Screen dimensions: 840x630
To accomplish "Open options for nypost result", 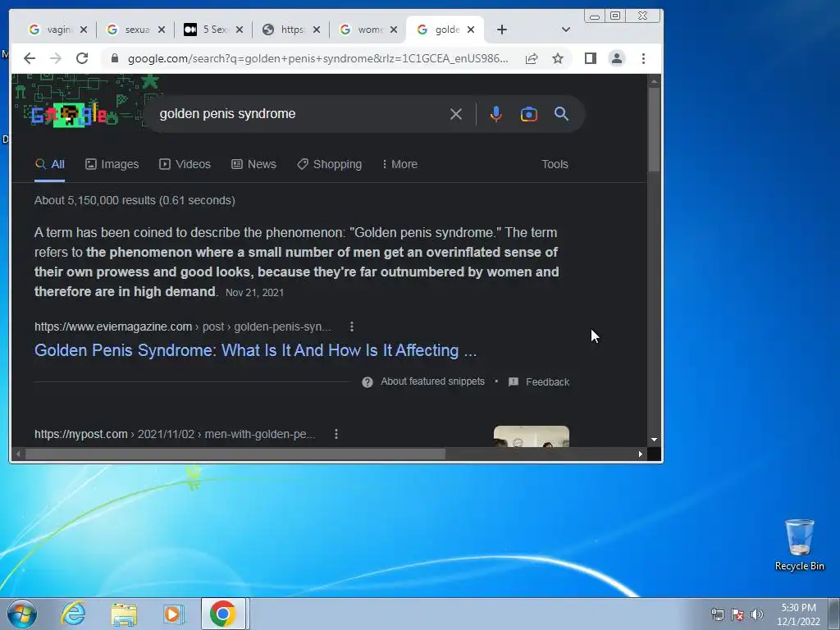I will click(336, 434).
